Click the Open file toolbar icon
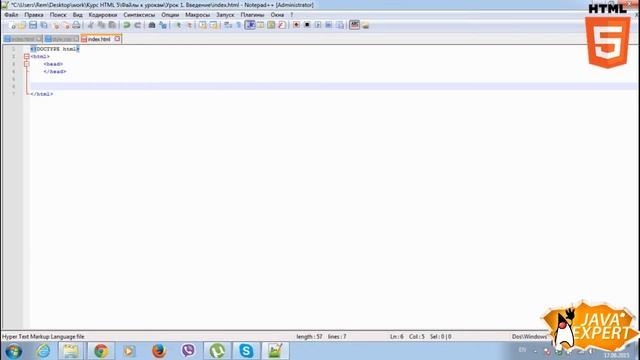 pyautogui.click(x=22, y=25)
